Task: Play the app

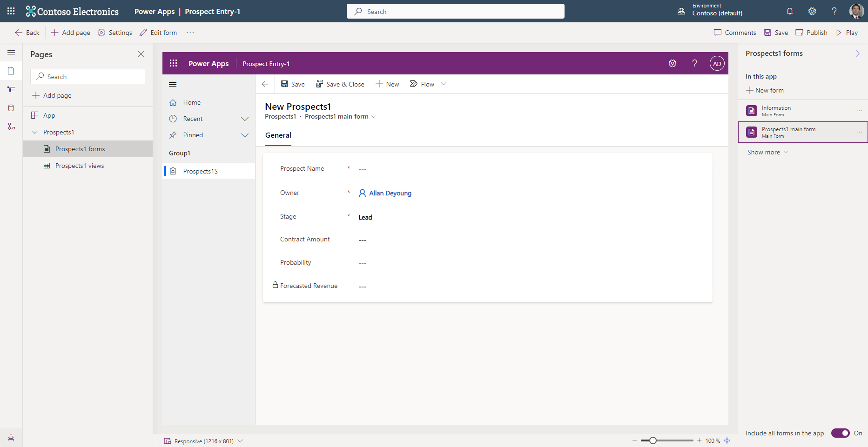Action: point(847,33)
